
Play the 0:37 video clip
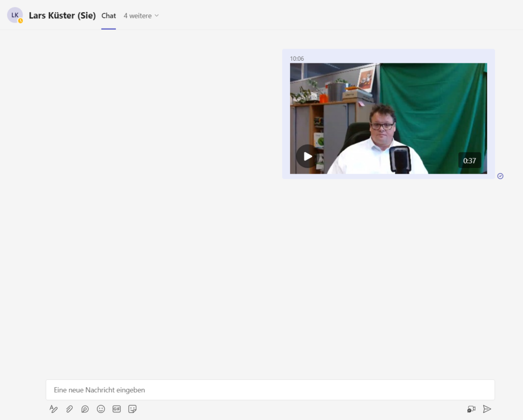coord(307,156)
